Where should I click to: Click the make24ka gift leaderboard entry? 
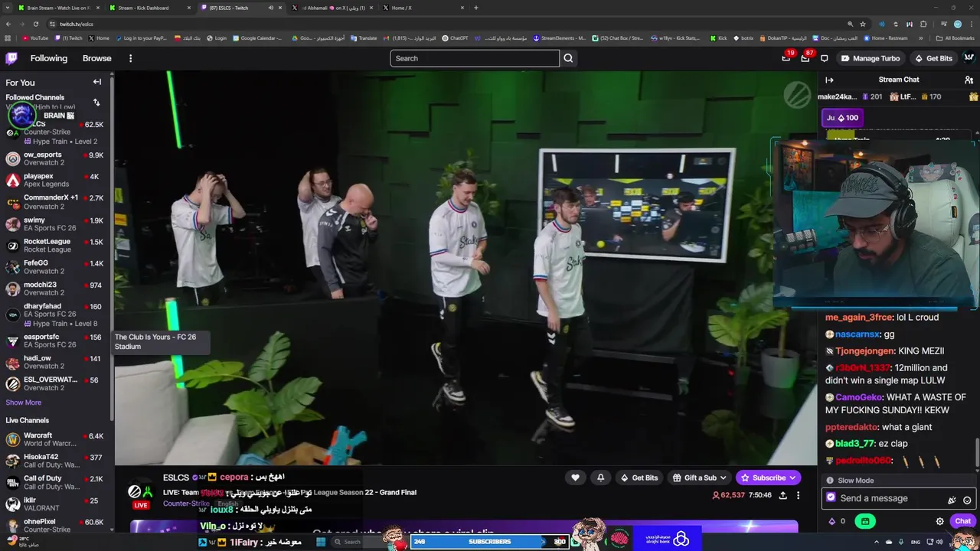tap(850, 97)
